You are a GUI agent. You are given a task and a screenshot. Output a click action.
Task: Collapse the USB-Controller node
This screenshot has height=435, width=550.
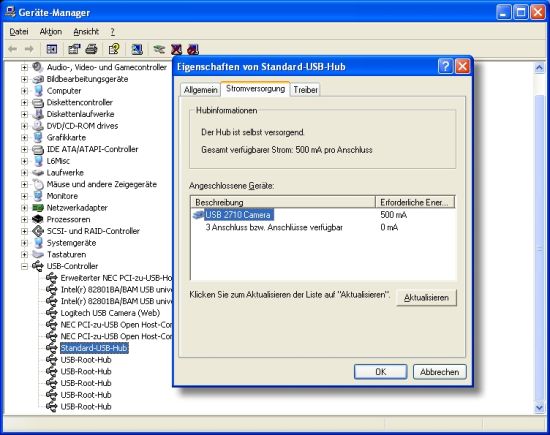(24, 266)
